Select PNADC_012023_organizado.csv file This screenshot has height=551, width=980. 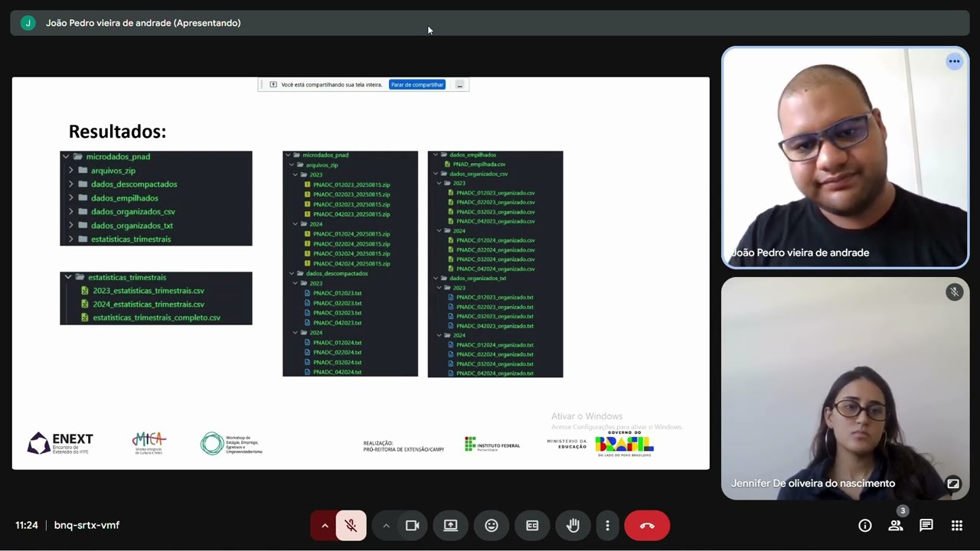click(x=495, y=193)
